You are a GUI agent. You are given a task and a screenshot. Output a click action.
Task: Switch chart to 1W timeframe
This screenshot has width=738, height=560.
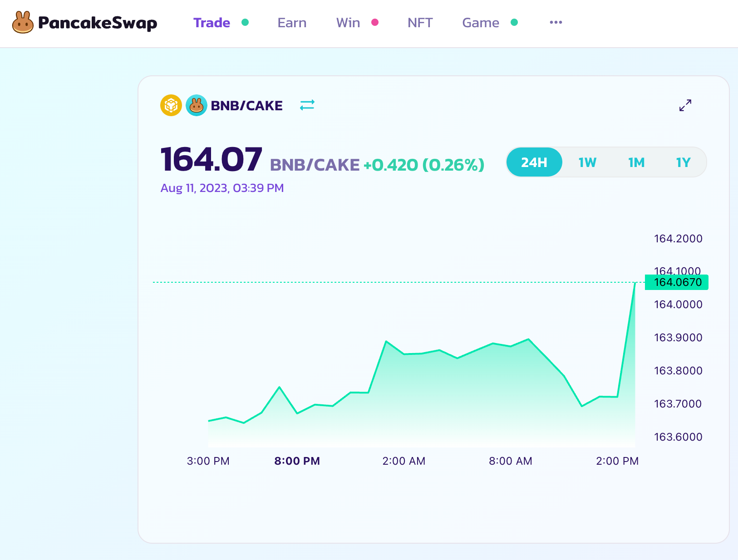587,162
